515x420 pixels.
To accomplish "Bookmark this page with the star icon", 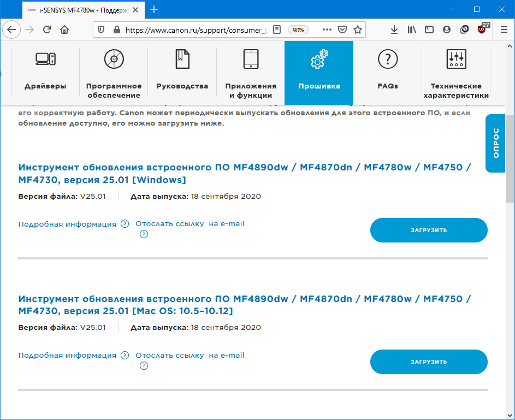I will tap(358, 29).
